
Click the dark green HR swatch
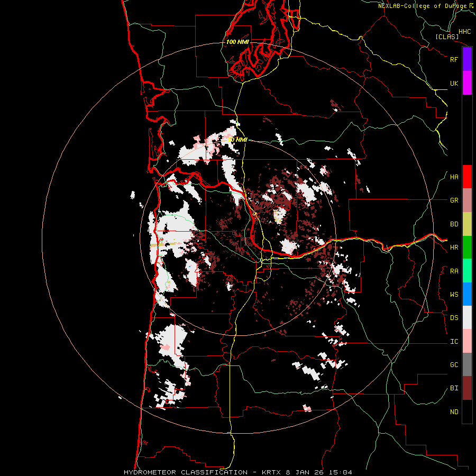467,247
